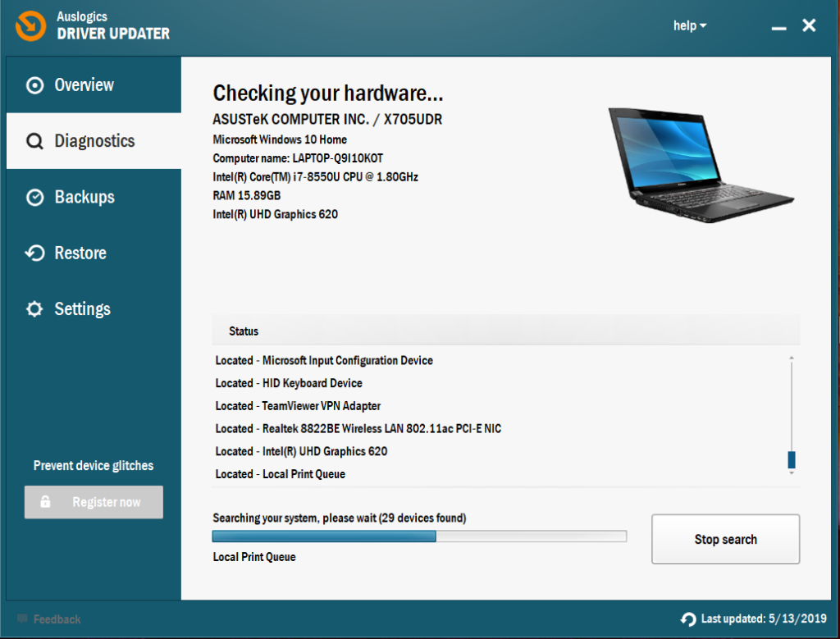This screenshot has height=639, width=840.
Task: Click the status list scrollbar thumb
Action: click(791, 460)
